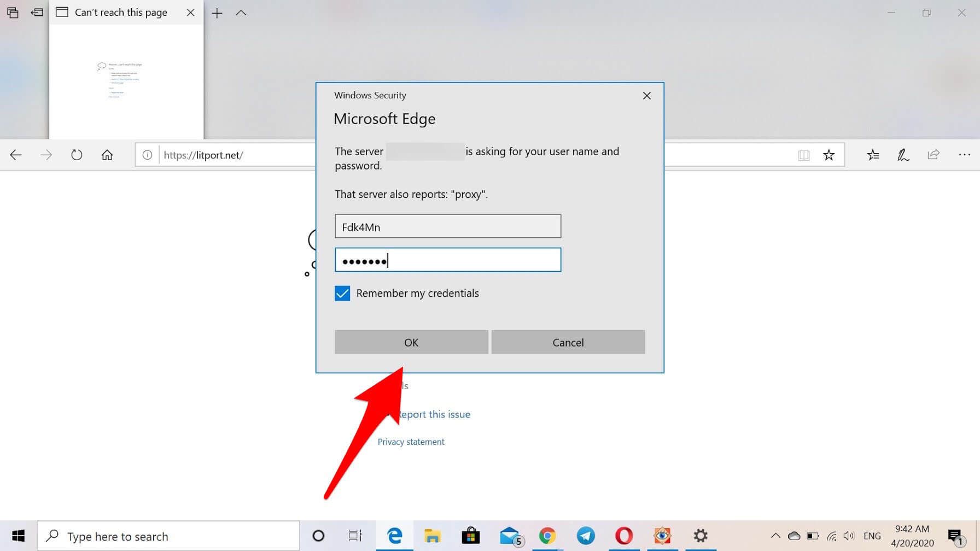Show hidden system tray icons
Viewport: 980px width, 551px height.
[775, 536]
